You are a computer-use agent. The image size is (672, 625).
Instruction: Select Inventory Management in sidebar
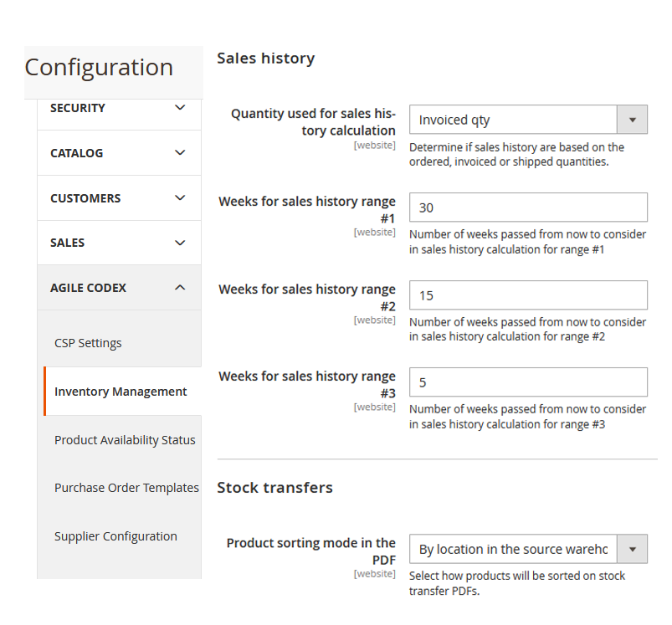(121, 391)
